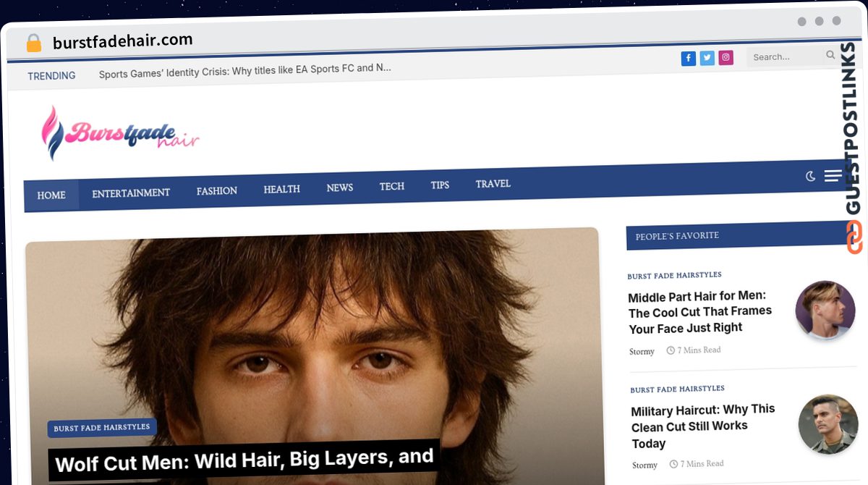The width and height of the screenshot is (868, 485).
Task: Click author Stormy under Middle Part article
Action: (x=642, y=352)
